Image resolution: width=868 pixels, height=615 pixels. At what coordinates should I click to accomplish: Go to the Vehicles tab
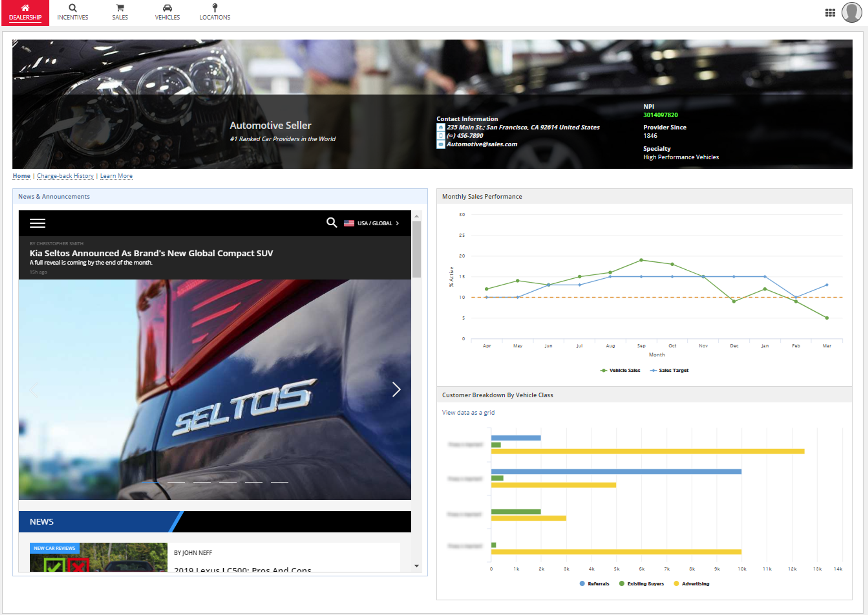point(167,13)
